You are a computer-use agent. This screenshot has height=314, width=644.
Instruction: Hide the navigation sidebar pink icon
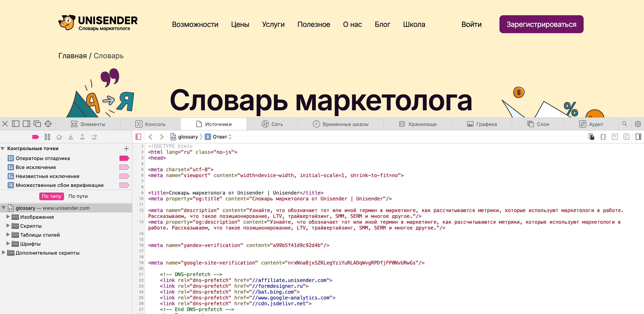coord(138,137)
